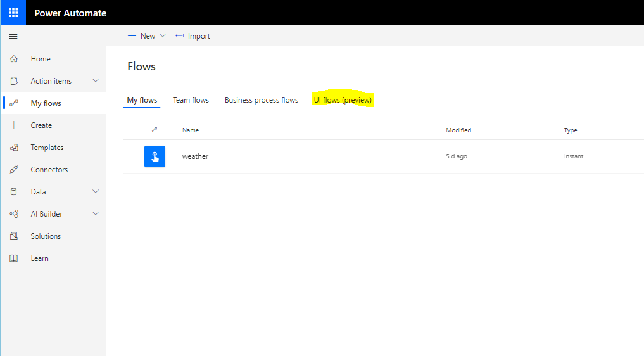Open Connectors in the sidebar
This screenshot has width=644, height=356.
[49, 170]
